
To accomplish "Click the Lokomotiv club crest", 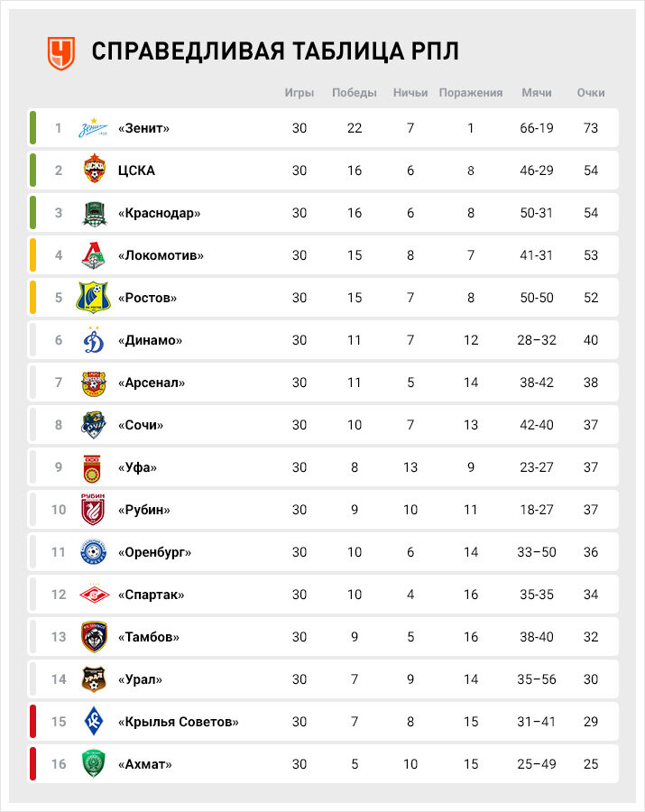I will (94, 255).
